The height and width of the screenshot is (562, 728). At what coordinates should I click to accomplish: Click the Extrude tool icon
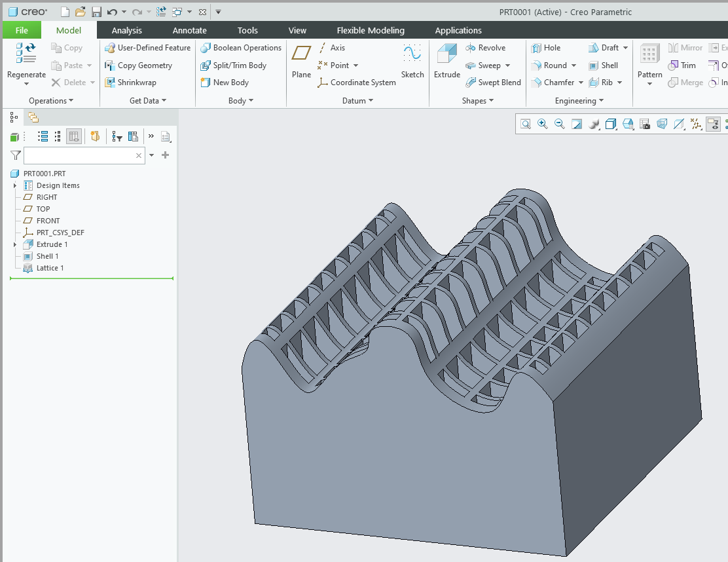(x=447, y=55)
